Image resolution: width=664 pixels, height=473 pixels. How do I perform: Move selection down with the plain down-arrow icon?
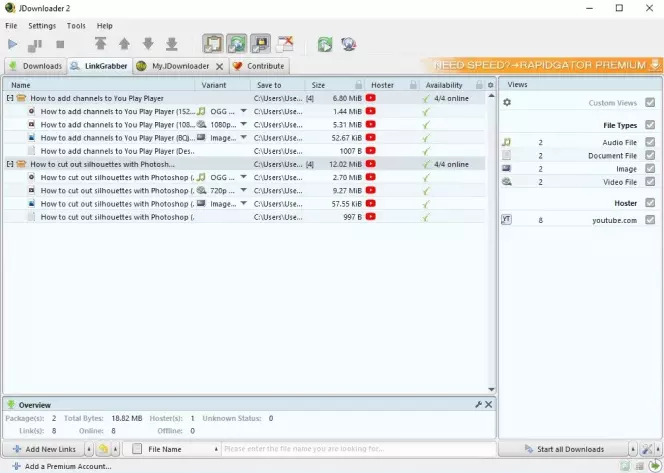click(x=148, y=44)
